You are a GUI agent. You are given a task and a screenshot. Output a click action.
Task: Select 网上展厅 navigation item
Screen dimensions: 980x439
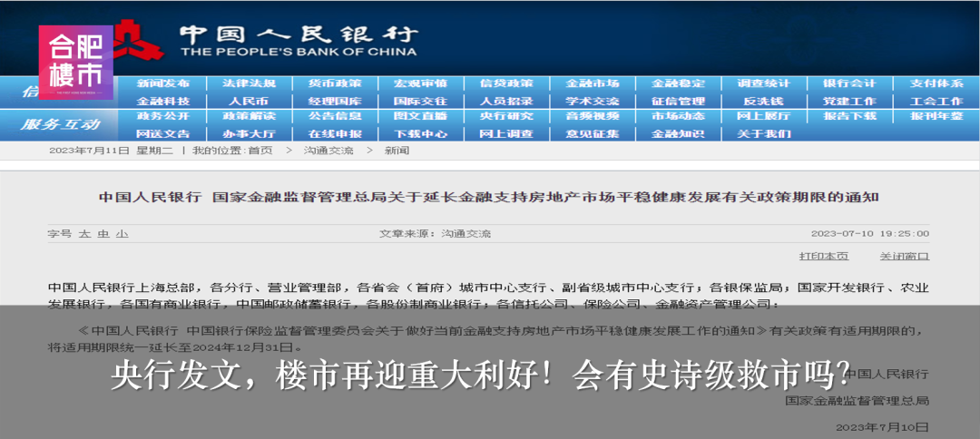[763, 116]
